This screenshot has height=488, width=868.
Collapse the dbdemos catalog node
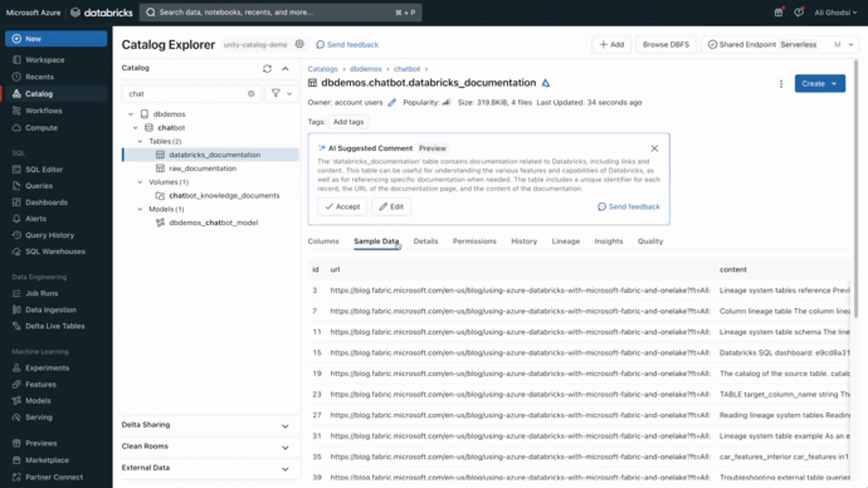(131, 114)
